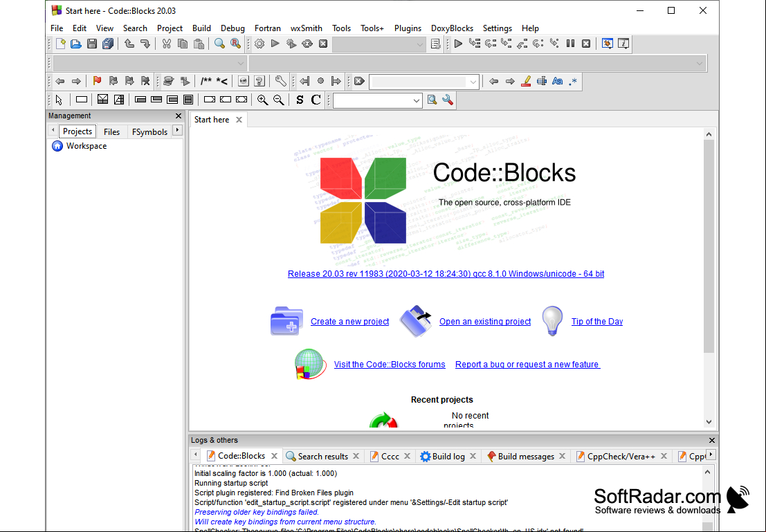Click the show select target dialog icon

tap(435, 44)
